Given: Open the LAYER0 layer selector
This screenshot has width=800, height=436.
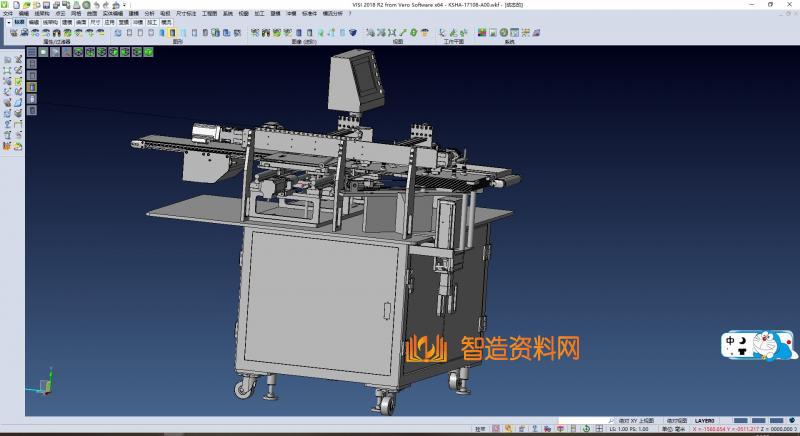Looking at the screenshot, I should pos(704,421).
